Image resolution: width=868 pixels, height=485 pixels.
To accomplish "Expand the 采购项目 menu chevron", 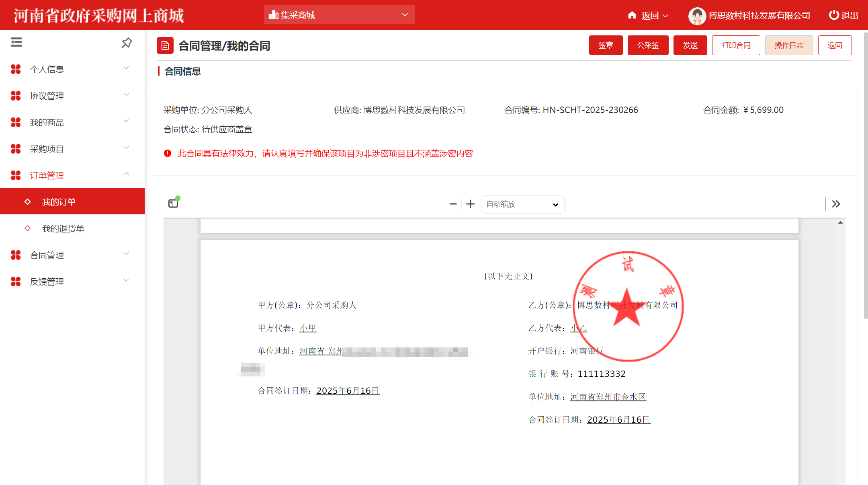I will coord(126,148).
